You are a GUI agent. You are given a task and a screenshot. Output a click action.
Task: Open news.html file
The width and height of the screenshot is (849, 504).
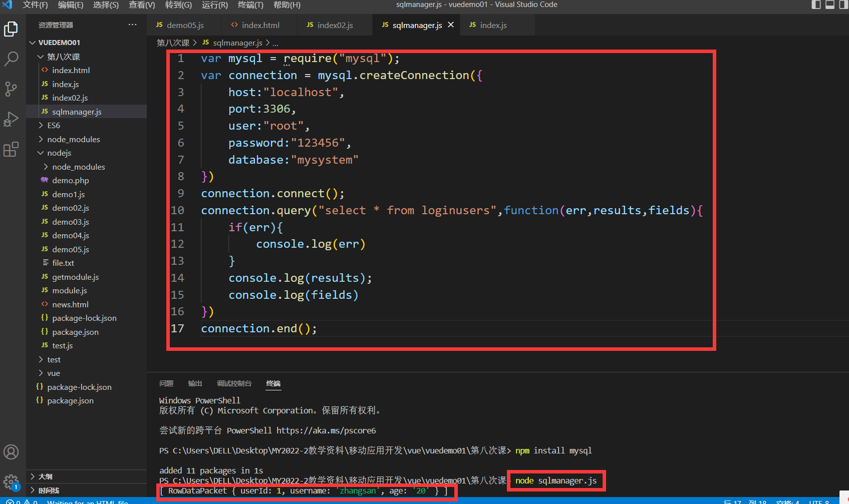coord(86,304)
